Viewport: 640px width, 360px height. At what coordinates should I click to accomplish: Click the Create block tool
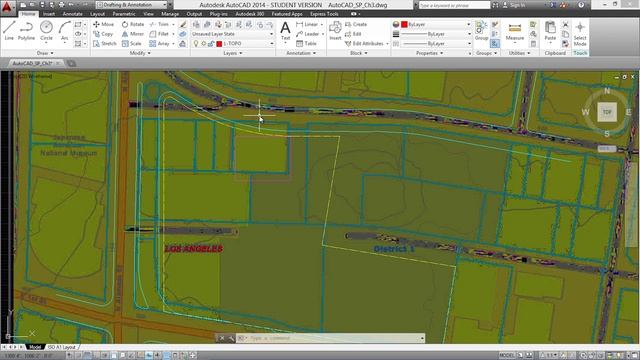click(356, 24)
